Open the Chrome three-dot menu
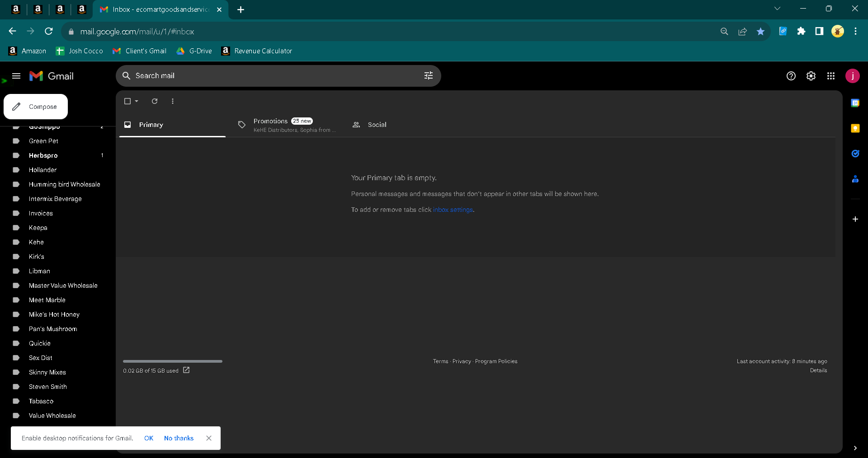Image resolution: width=868 pixels, height=458 pixels. pos(855,31)
